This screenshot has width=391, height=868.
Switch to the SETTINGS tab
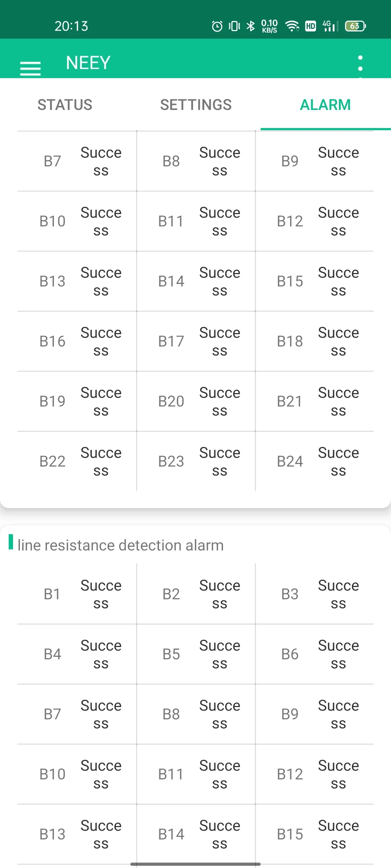196,105
